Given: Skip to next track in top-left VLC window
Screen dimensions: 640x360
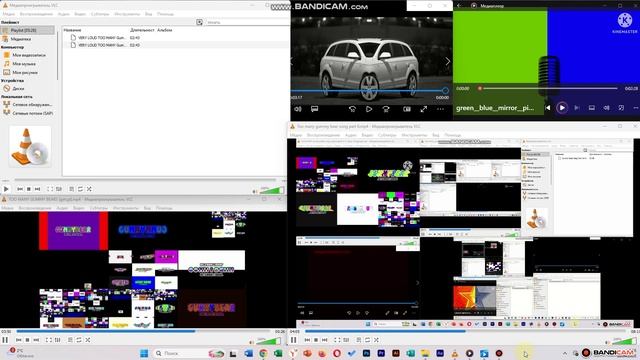Looking at the screenshot, I should (x=38, y=189).
